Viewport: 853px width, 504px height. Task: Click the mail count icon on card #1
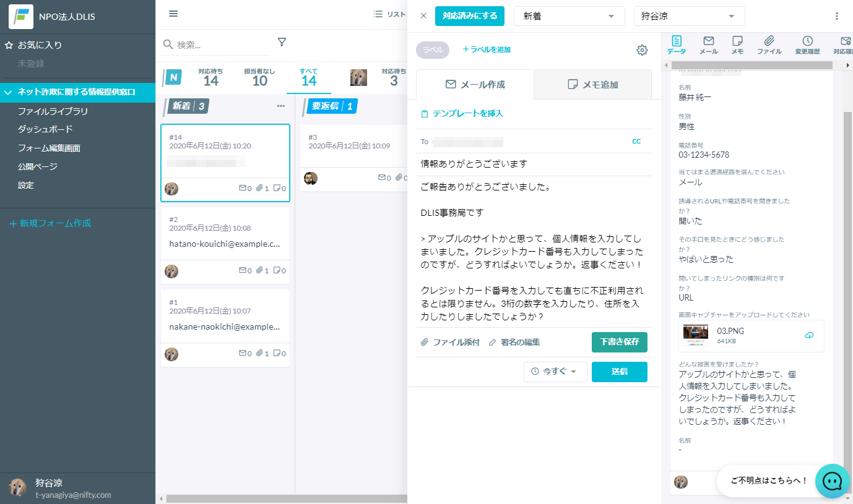243,353
